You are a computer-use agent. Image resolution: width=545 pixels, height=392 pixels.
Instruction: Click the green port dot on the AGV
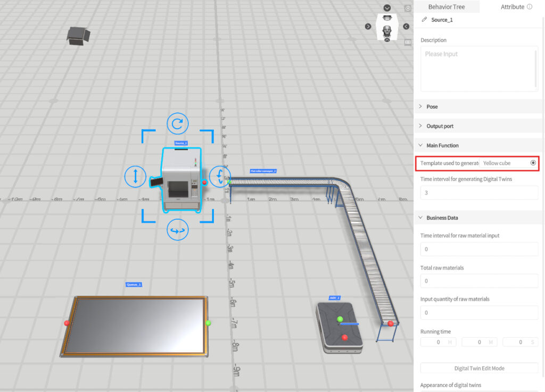(x=340, y=319)
